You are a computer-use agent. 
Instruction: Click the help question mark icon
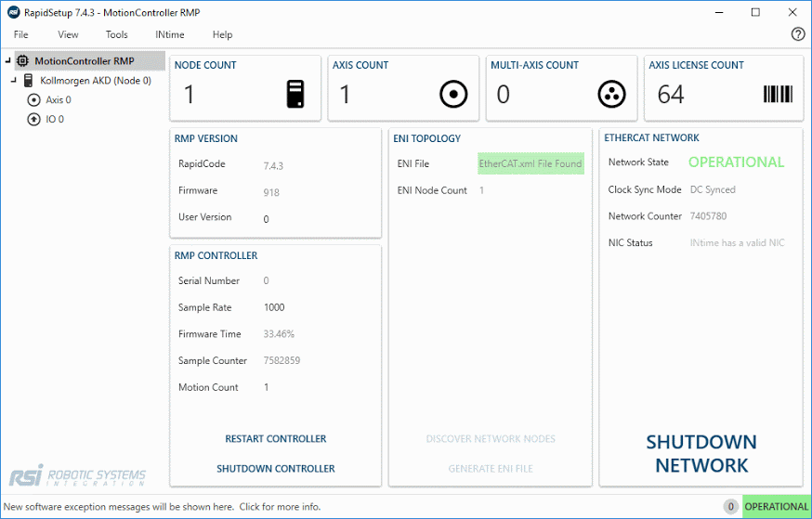point(797,34)
